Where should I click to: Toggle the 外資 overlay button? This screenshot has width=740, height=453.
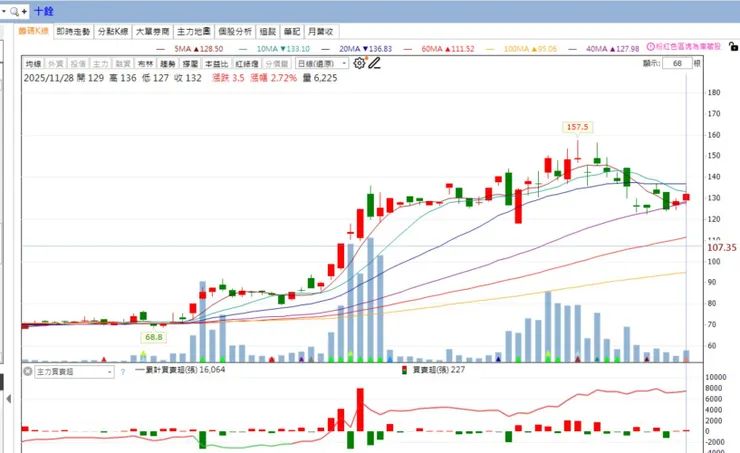(55, 64)
